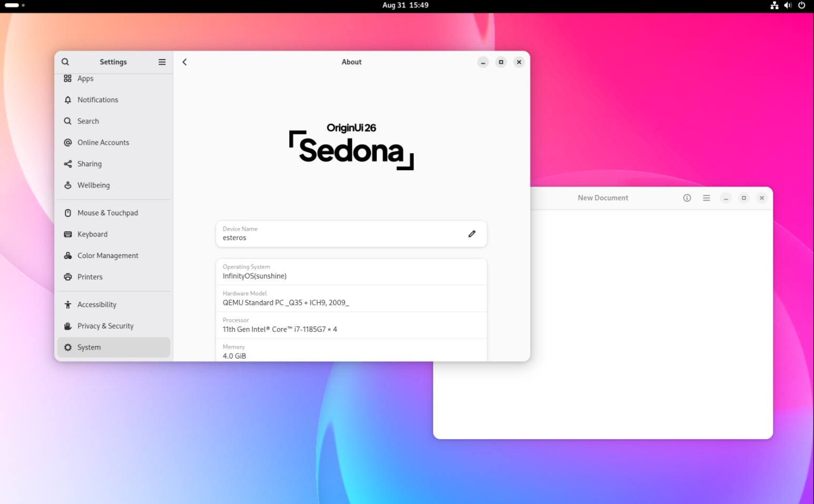Close the Settings About window
The height and width of the screenshot is (504, 814).
(x=519, y=62)
